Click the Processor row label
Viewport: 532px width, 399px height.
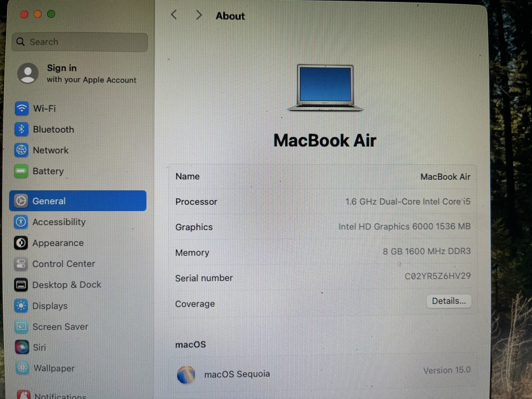coord(196,202)
